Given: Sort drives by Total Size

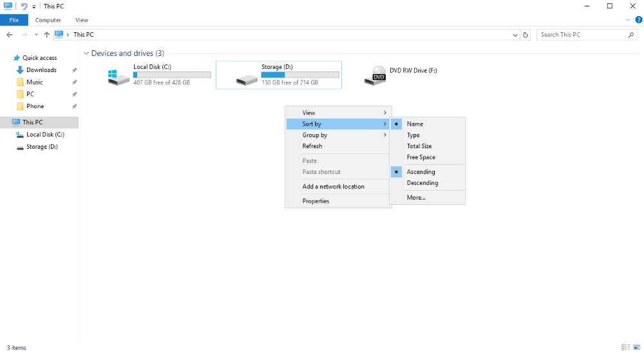Looking at the screenshot, I should coord(428,146).
